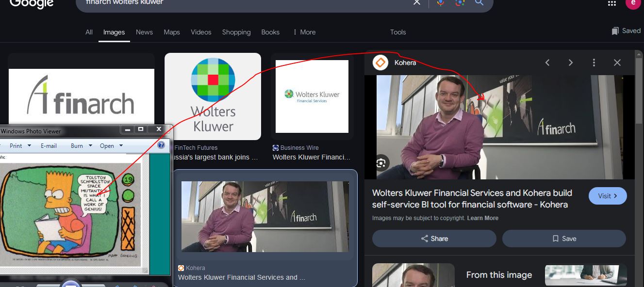Image resolution: width=644 pixels, height=287 pixels.
Task: Click Business Wire source label
Action: pyautogui.click(x=299, y=147)
